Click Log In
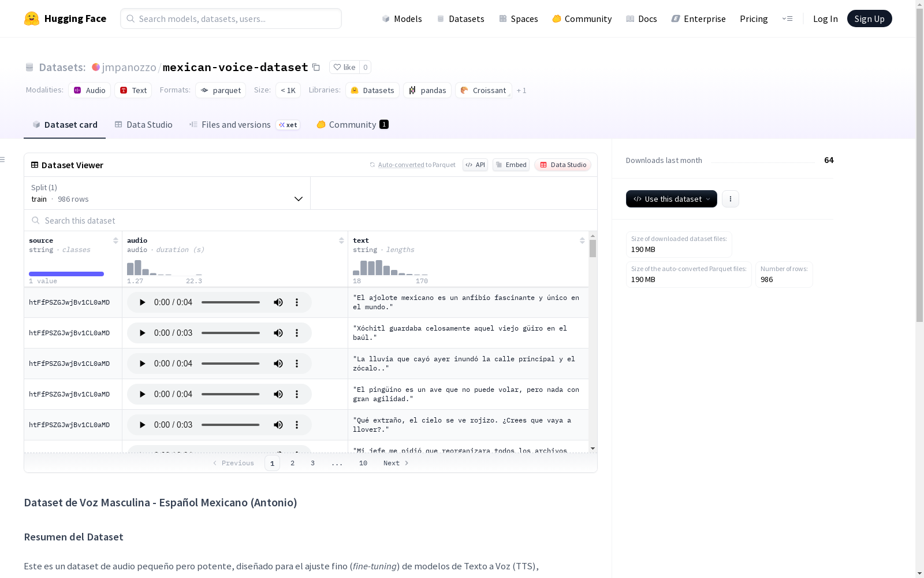Screen dimensions: 924x578 pyautogui.click(x=825, y=18)
